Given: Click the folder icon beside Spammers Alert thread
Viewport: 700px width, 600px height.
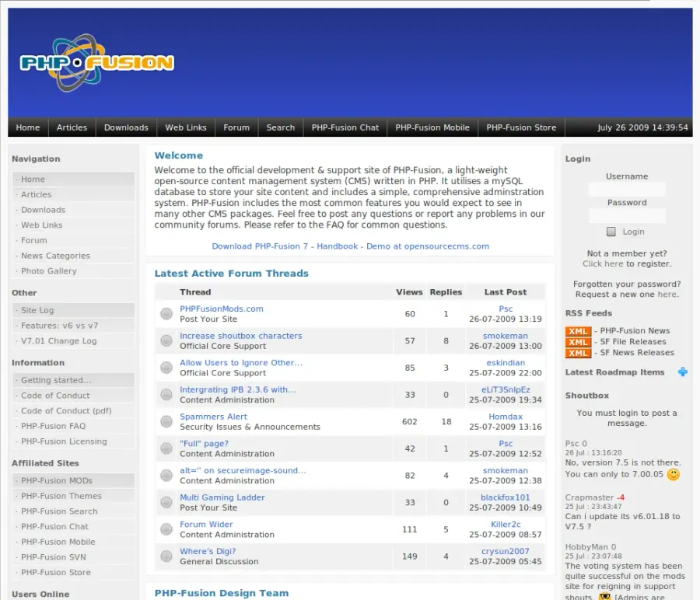Looking at the screenshot, I should [x=166, y=421].
